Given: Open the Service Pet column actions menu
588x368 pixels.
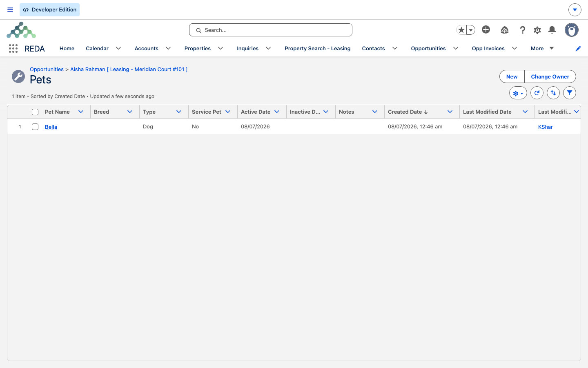Looking at the screenshot, I should point(228,112).
